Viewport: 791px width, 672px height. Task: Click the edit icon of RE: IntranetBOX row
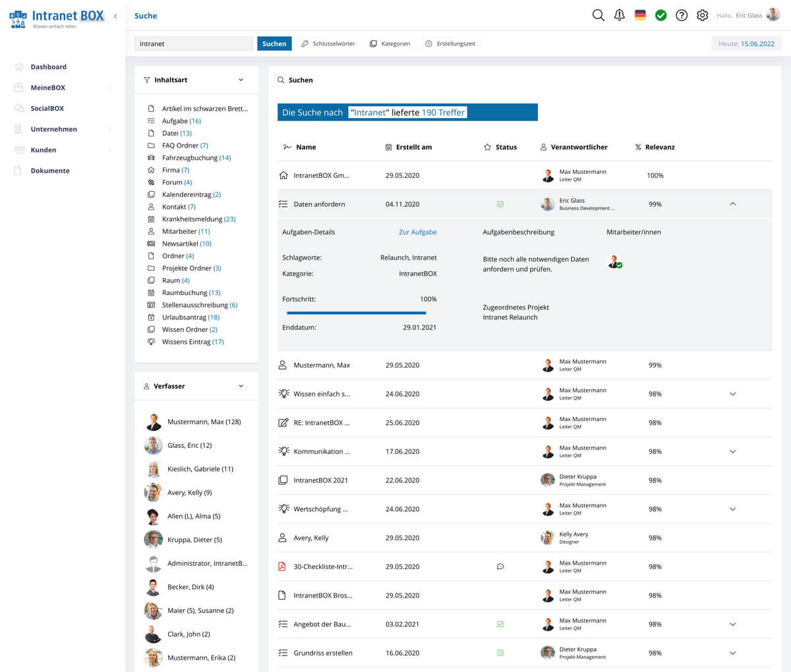click(x=283, y=422)
